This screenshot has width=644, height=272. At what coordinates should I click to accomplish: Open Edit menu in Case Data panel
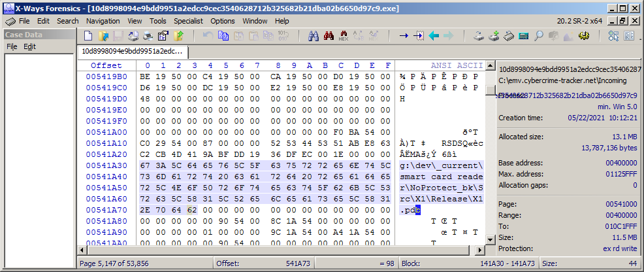pyautogui.click(x=29, y=46)
